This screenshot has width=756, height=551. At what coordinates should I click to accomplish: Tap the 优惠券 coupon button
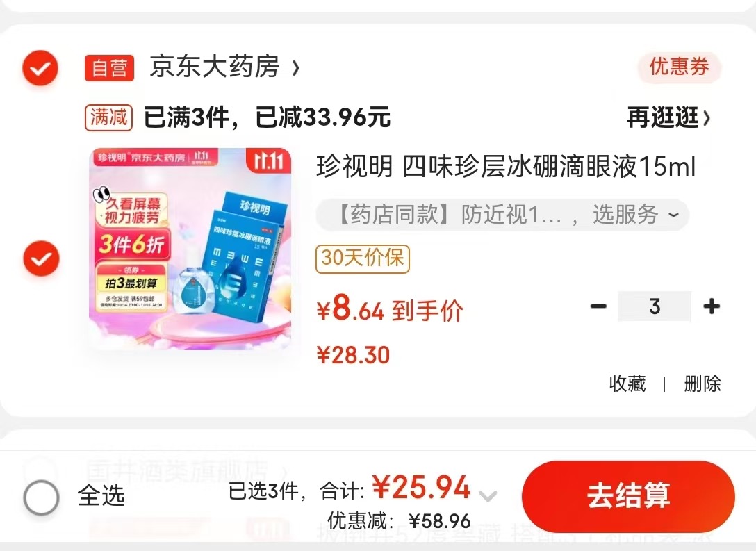click(679, 67)
